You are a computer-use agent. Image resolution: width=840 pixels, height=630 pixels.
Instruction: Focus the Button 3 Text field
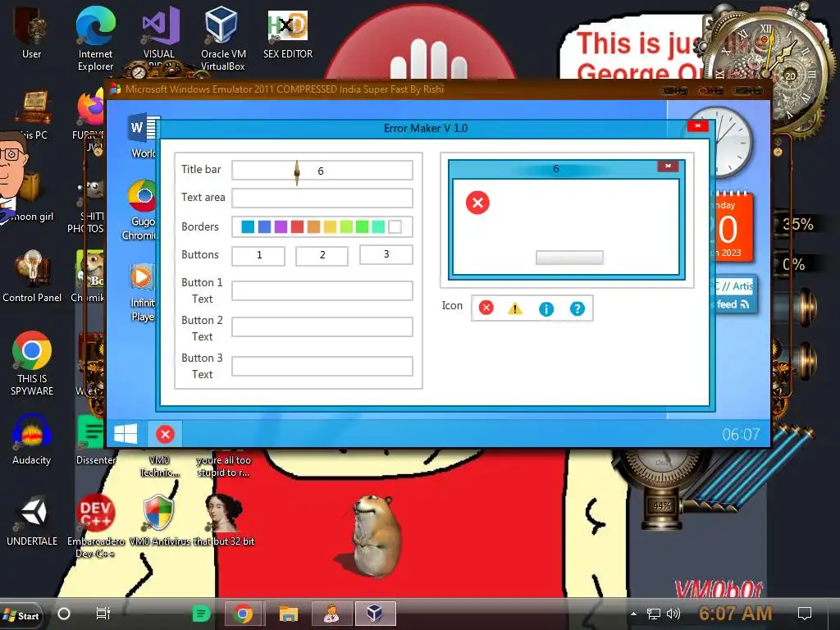[322, 366]
